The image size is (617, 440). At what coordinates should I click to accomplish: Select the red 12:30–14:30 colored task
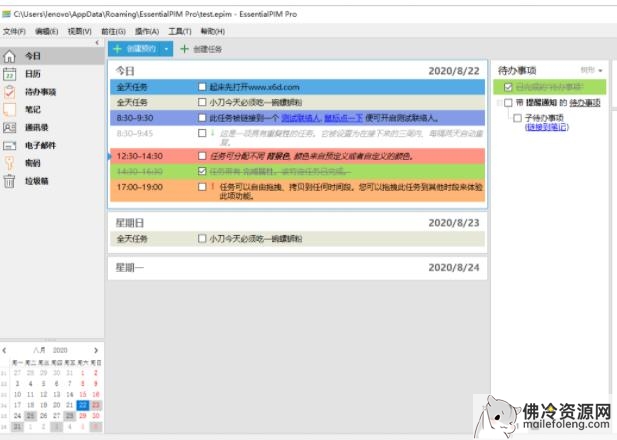(300, 156)
